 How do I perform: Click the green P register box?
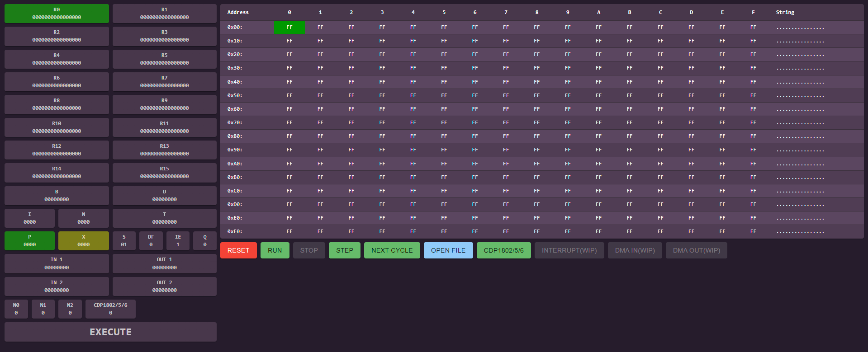[x=29, y=241]
